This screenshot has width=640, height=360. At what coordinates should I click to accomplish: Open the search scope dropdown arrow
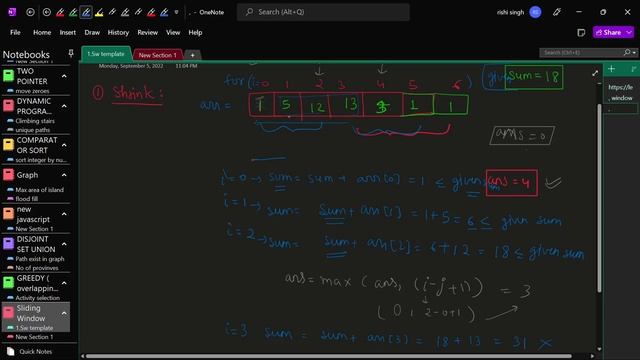634,53
